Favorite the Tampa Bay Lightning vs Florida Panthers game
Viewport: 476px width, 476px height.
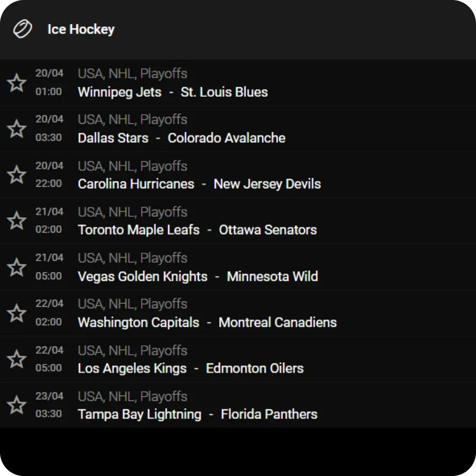(x=17, y=405)
